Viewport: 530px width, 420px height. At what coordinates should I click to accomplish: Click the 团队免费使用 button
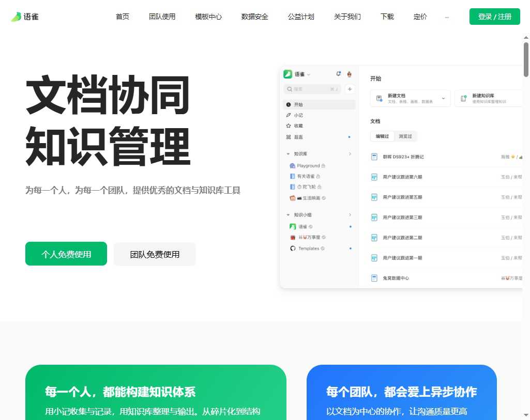[x=155, y=254]
